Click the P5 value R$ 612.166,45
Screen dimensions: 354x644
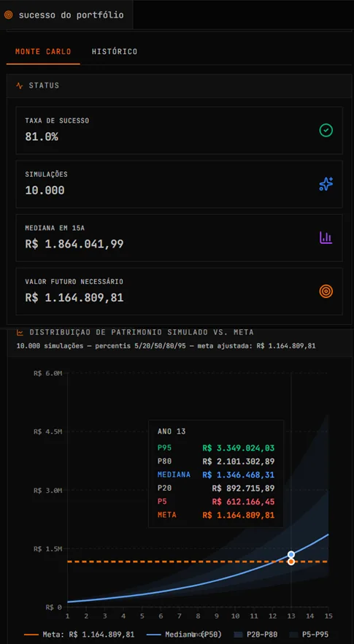243,502
